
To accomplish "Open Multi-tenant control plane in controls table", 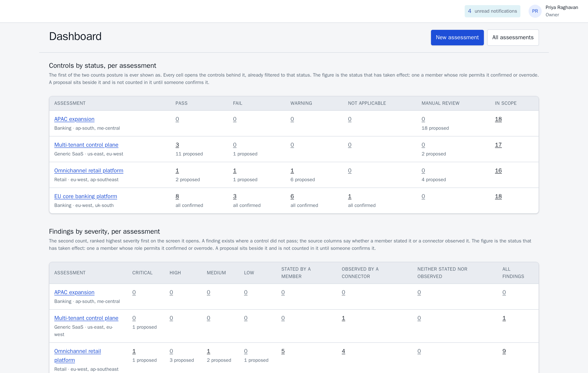I will 86,145.
